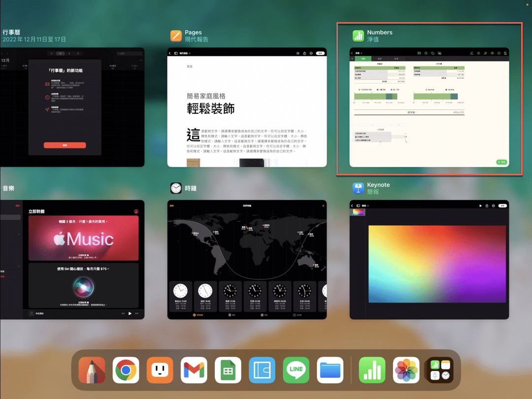Switch to the Keynote presentation window
The height and width of the screenshot is (399, 532).
pyautogui.click(x=429, y=260)
